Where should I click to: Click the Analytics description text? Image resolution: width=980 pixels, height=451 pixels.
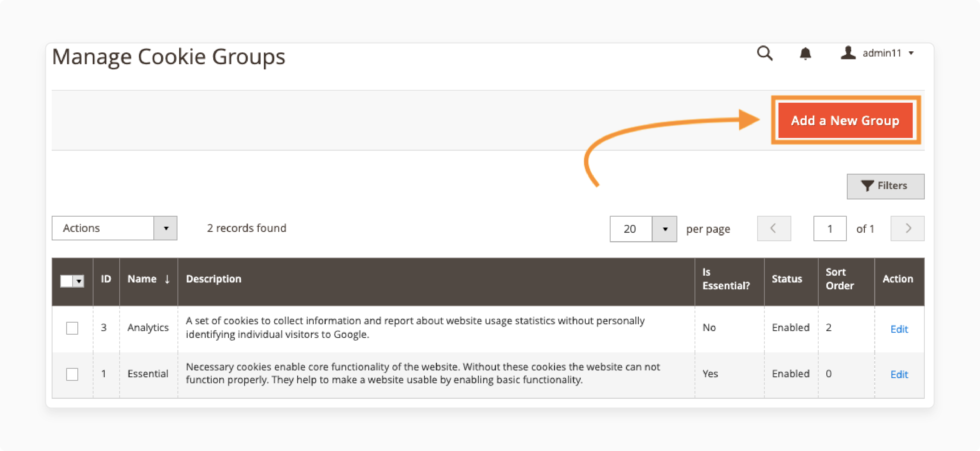coord(415,328)
